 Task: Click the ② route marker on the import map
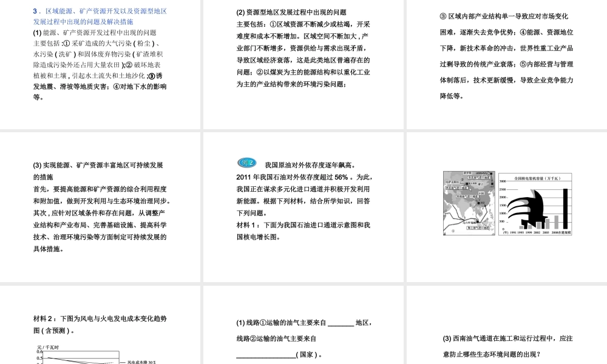click(462, 180)
